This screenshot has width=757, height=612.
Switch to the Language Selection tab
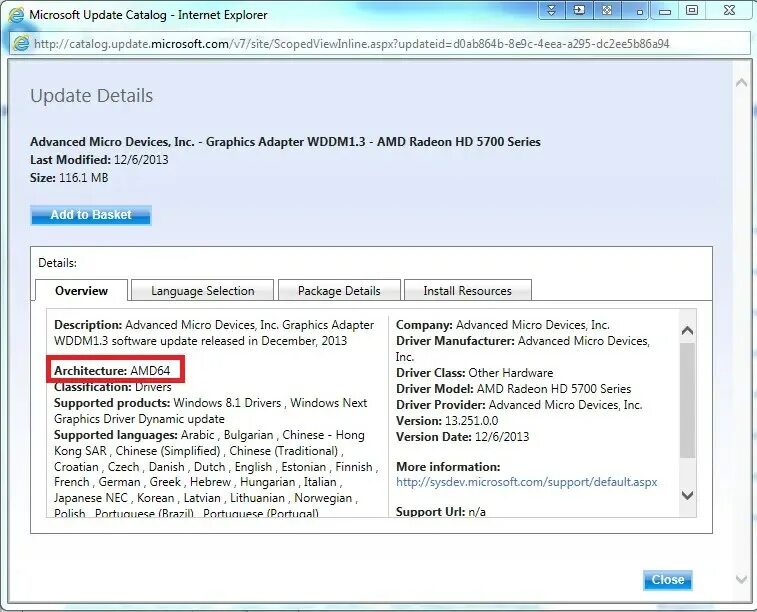click(x=202, y=291)
